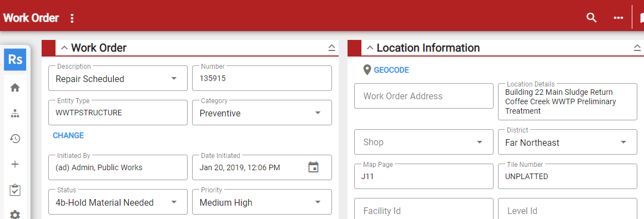Open the Date Initiated calendar picker
Screen dimensions: 644x219
313,167
